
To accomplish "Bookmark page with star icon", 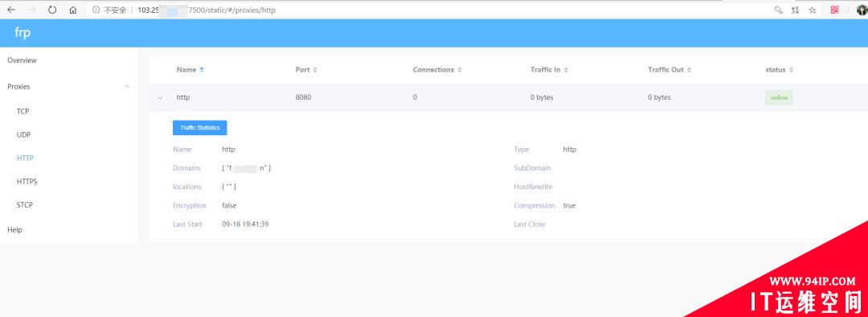I will (x=812, y=10).
